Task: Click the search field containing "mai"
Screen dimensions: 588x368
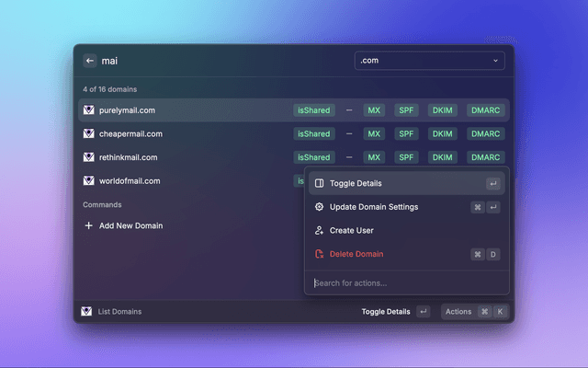Action: (220, 61)
